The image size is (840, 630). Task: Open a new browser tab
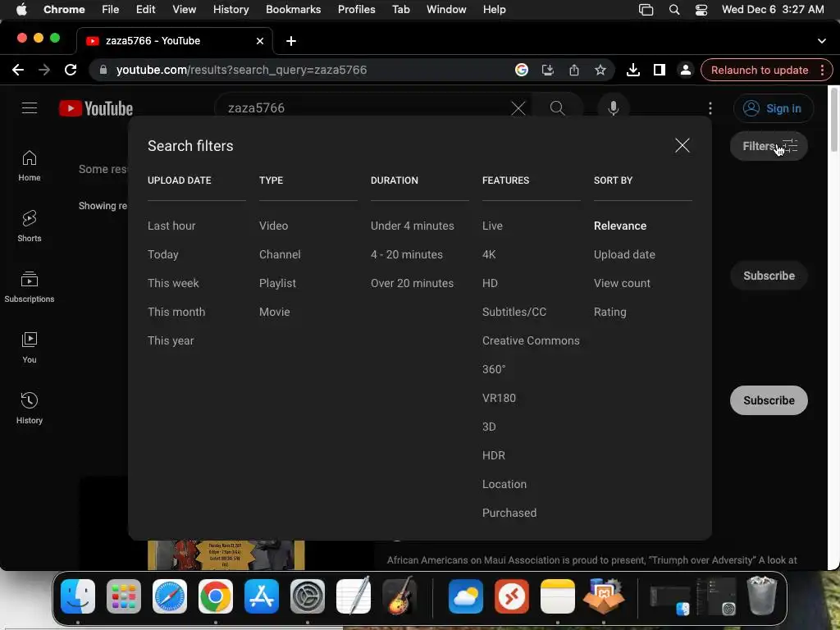[291, 41]
